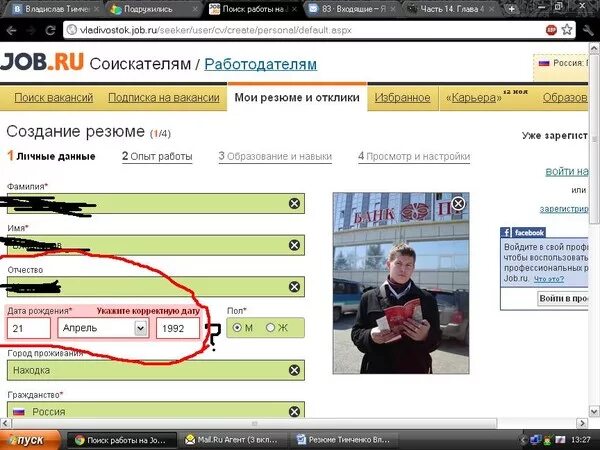The width and height of the screenshot is (600, 450).
Task: Click the Russia flag in region box
Action: pos(544,63)
